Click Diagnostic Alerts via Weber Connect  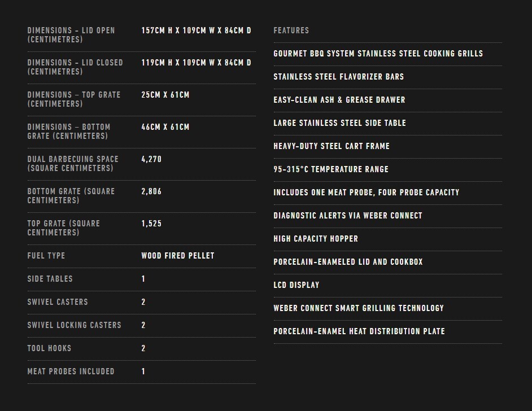click(x=348, y=216)
